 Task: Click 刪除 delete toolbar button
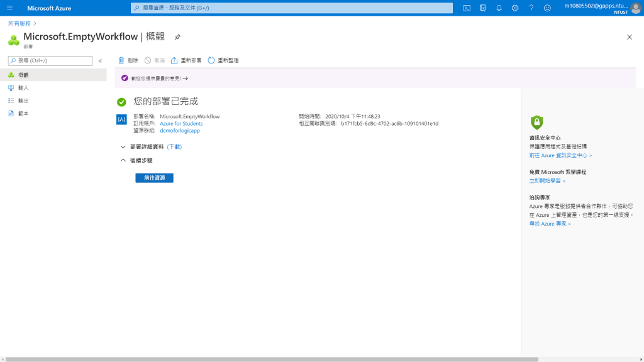pos(128,60)
